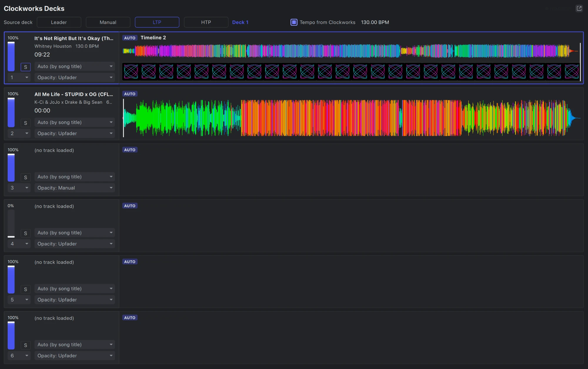Open deck 4 Auto (by song title) dropdown
Viewport: 588px width, 369px height.
tap(75, 233)
